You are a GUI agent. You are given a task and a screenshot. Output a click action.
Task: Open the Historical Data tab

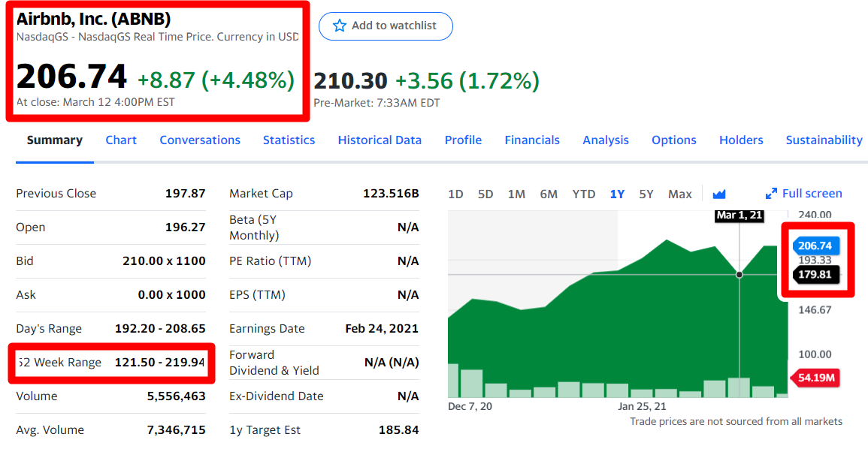point(380,140)
